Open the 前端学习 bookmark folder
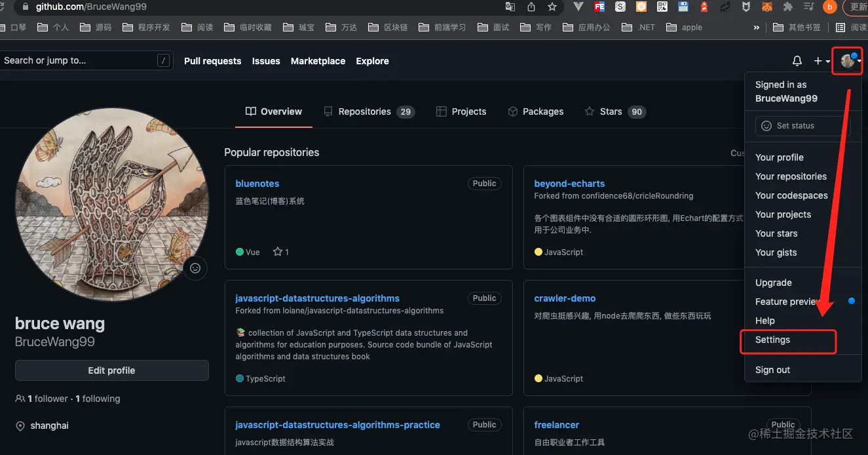Screen dimensions: 868x455 [442, 28]
